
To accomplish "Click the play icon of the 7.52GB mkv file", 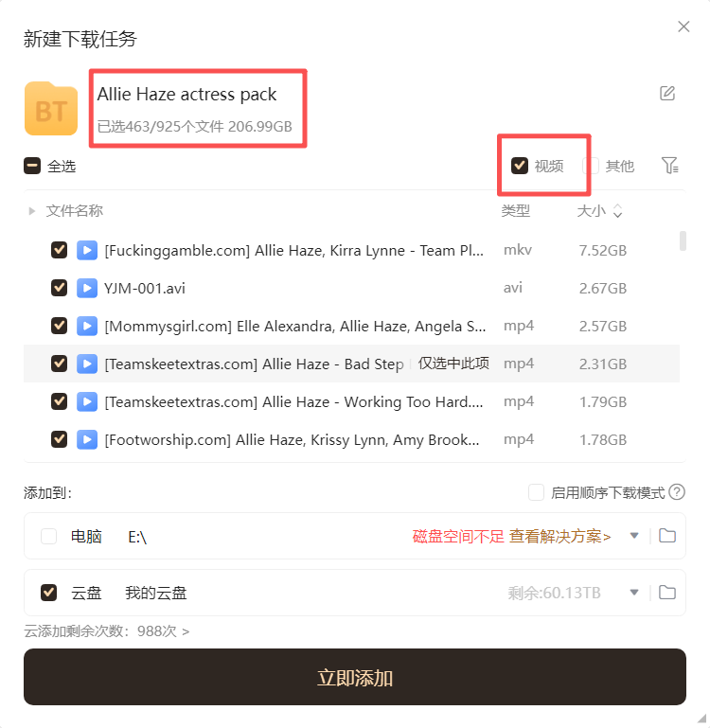I will (x=87, y=250).
